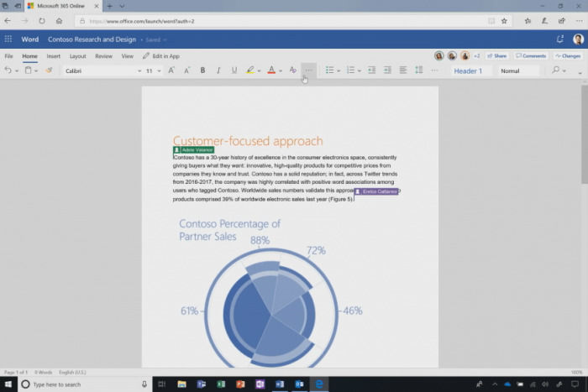Click the Comments button
The height and width of the screenshot is (392, 588).
pos(531,56)
